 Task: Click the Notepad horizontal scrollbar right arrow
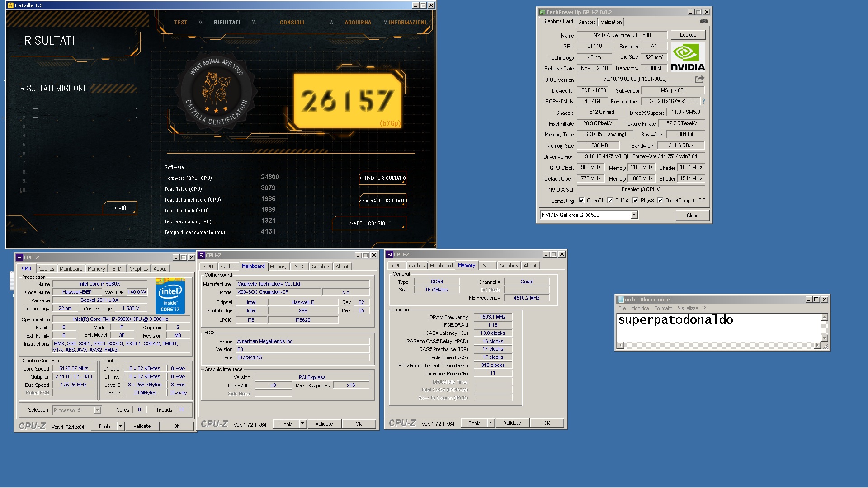click(816, 345)
